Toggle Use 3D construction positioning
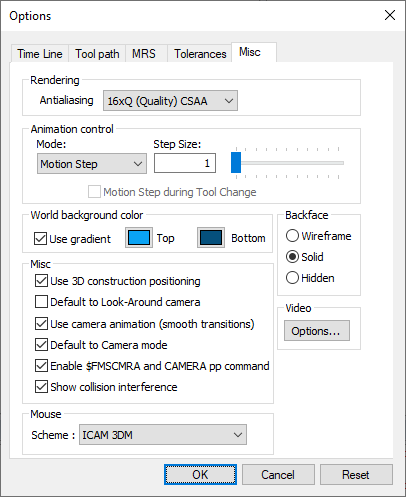This screenshot has width=406, height=497. (x=41, y=281)
